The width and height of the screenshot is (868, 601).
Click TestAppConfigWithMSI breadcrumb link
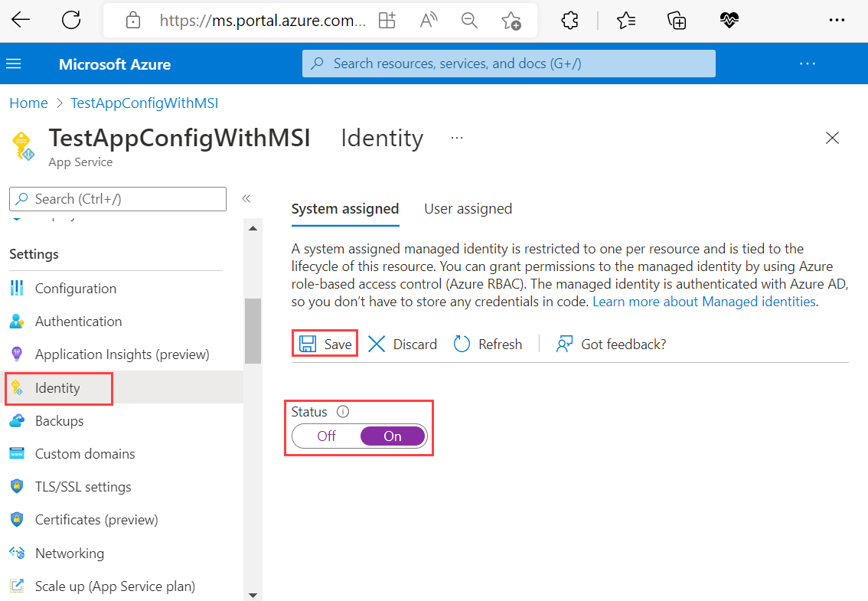[x=145, y=103]
